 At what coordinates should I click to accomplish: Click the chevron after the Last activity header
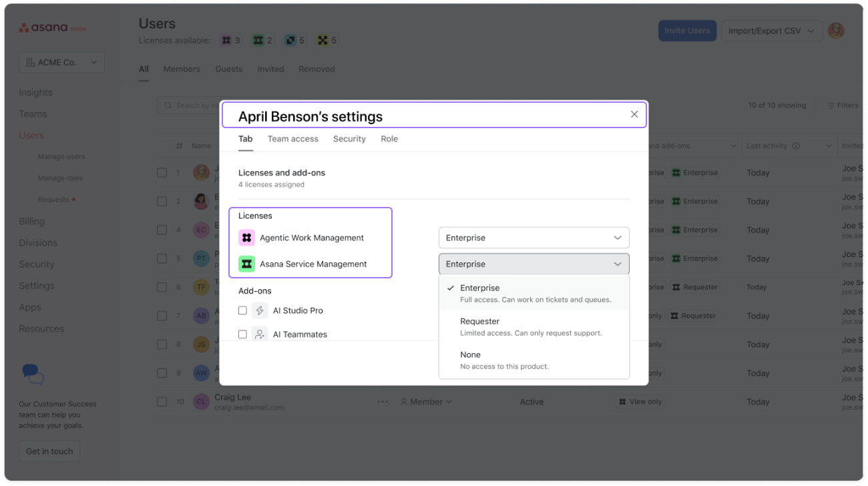(x=829, y=146)
